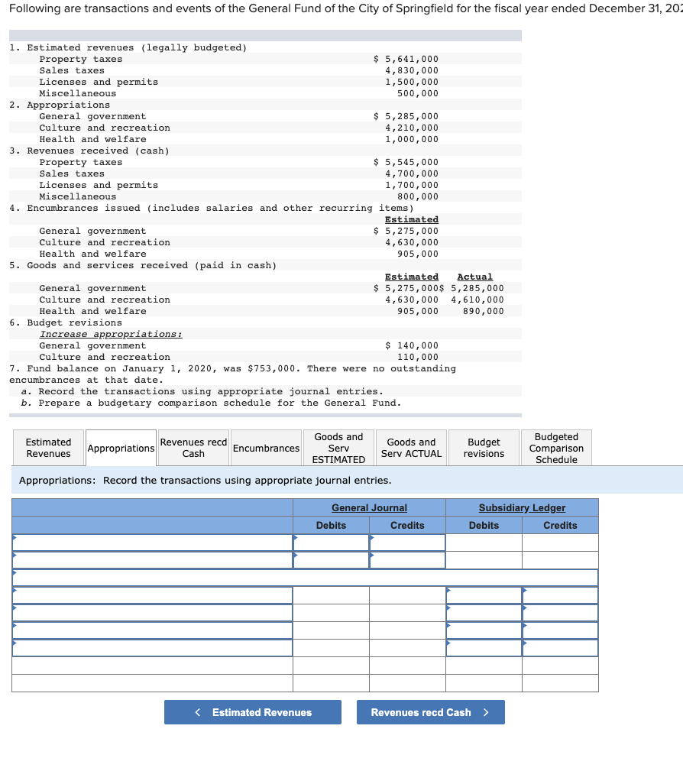Click the first General Journal Debits cell
The height and width of the screenshot is (784, 683).
point(331,542)
